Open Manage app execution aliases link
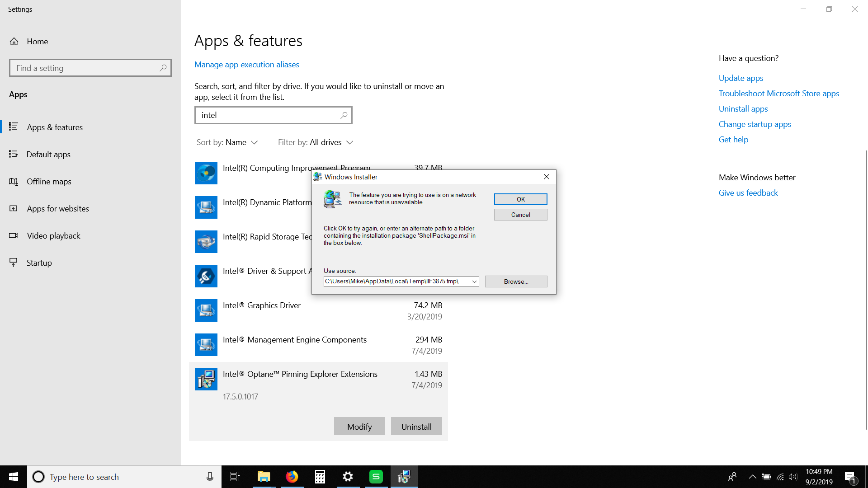Image resolution: width=868 pixels, height=488 pixels. [x=246, y=65]
